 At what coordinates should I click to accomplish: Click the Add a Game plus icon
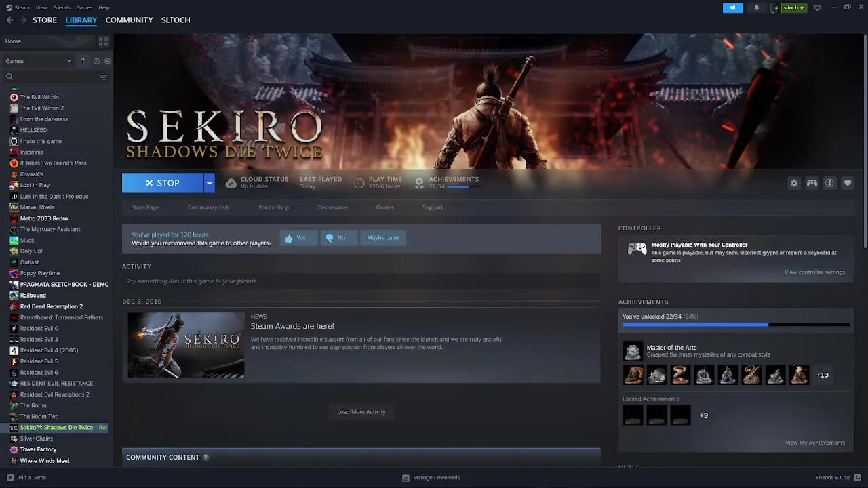[x=9, y=478]
